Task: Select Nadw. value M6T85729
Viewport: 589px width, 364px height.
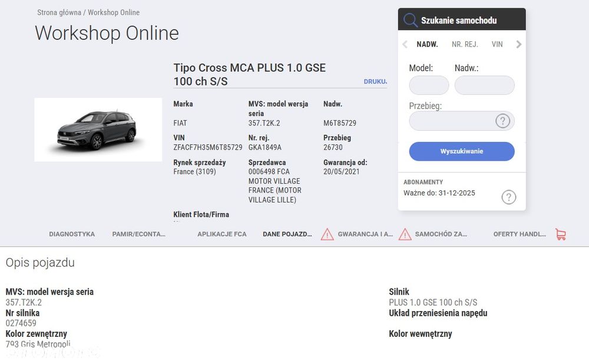Action: click(x=340, y=123)
